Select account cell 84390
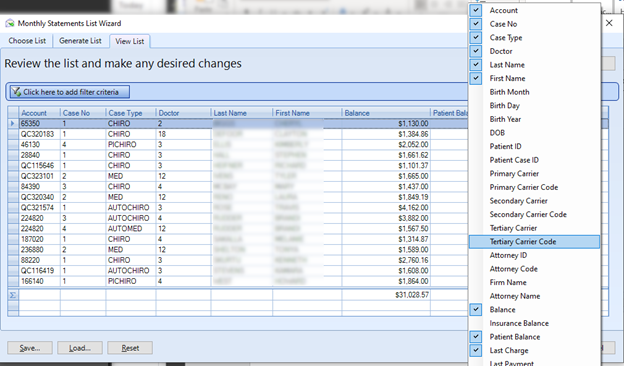This screenshot has height=366, width=624. (39, 187)
